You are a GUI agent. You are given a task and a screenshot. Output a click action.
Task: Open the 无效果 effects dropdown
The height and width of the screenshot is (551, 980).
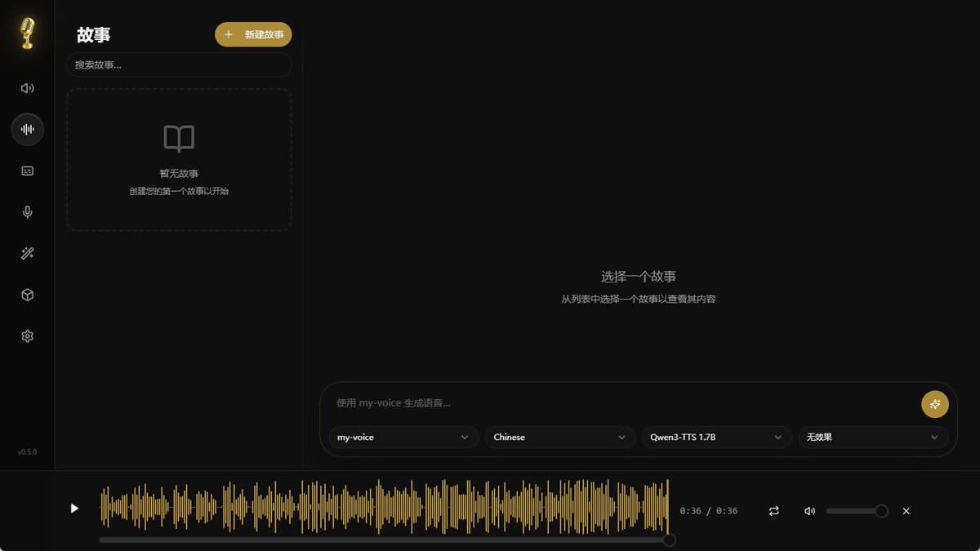point(873,438)
